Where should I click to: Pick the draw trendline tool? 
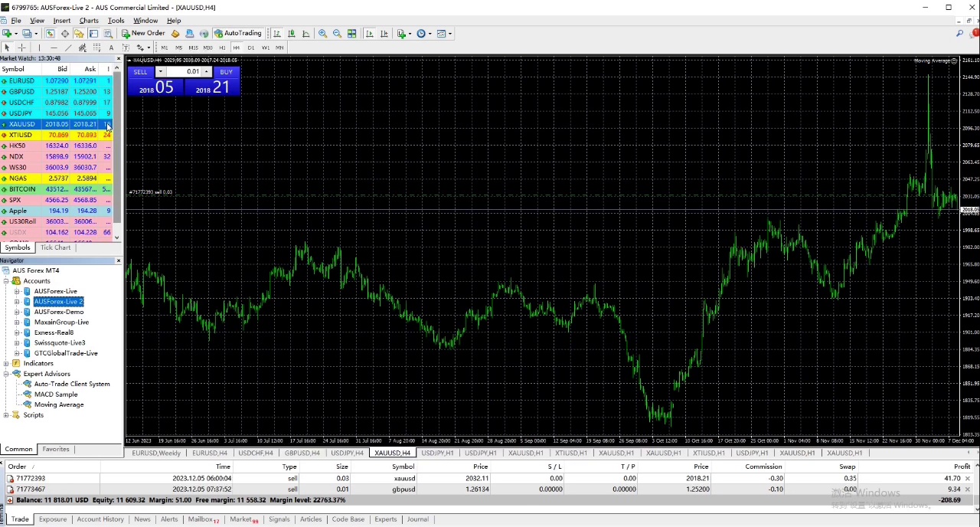pyautogui.click(x=68, y=47)
